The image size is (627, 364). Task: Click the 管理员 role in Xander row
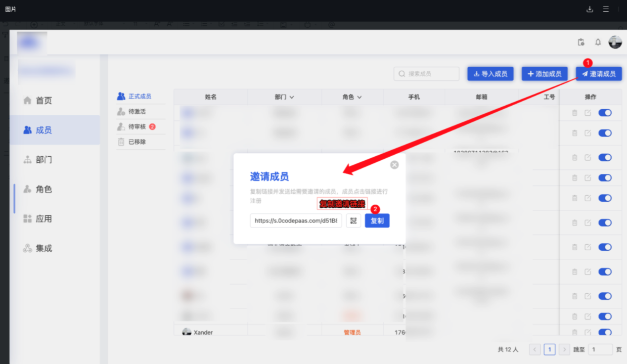352,332
